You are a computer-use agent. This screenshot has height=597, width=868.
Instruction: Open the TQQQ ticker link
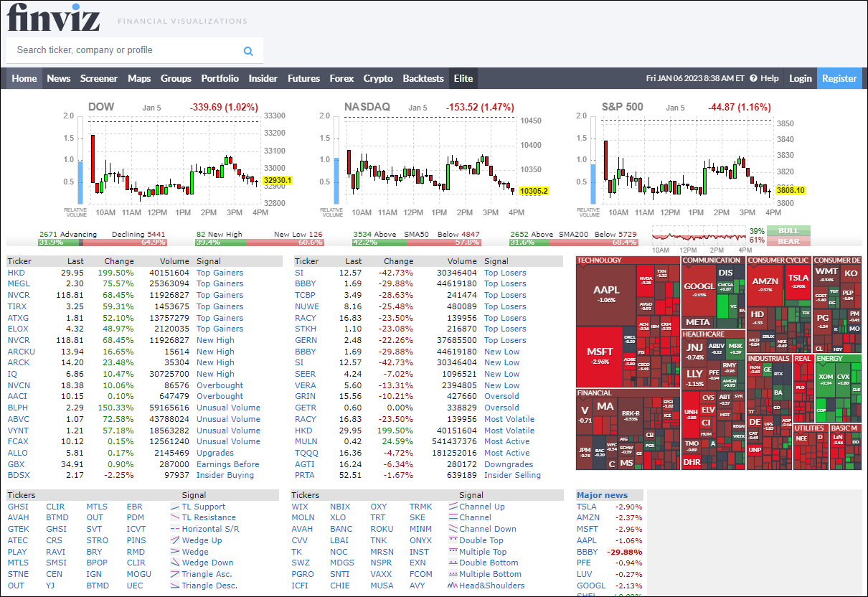click(306, 453)
